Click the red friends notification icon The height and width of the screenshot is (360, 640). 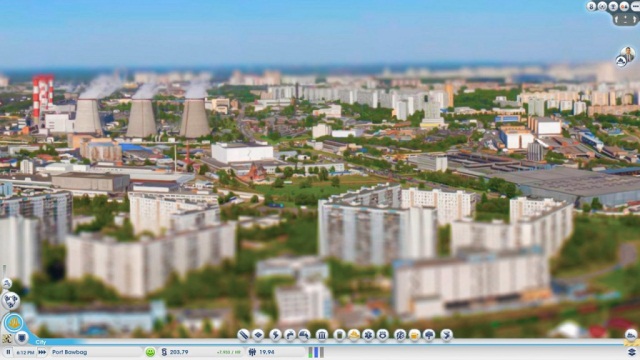tap(624, 6)
